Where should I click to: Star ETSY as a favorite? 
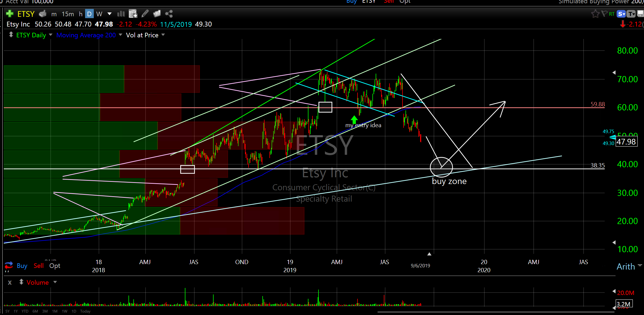point(595,14)
